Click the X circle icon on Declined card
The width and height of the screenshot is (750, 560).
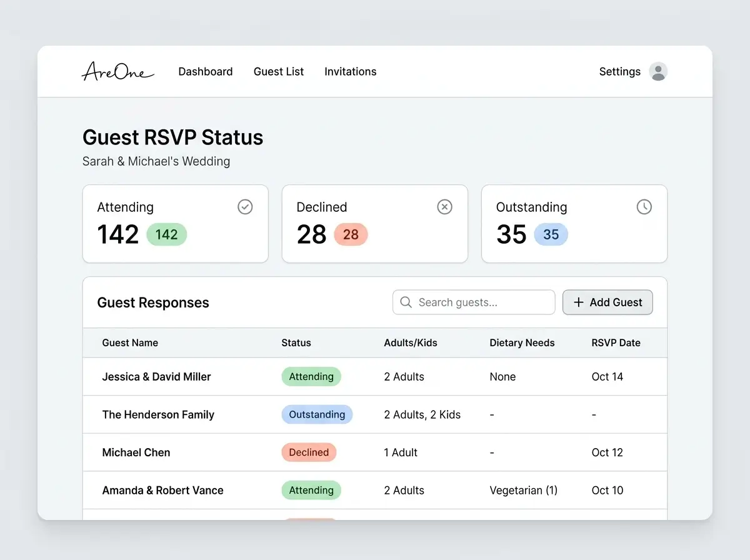(444, 207)
